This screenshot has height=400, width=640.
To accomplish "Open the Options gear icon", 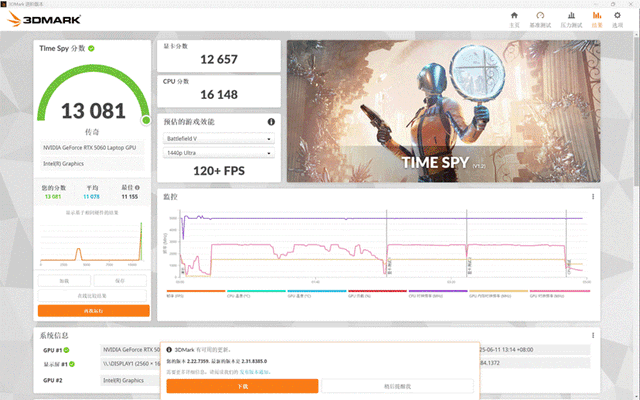I will coord(617,16).
